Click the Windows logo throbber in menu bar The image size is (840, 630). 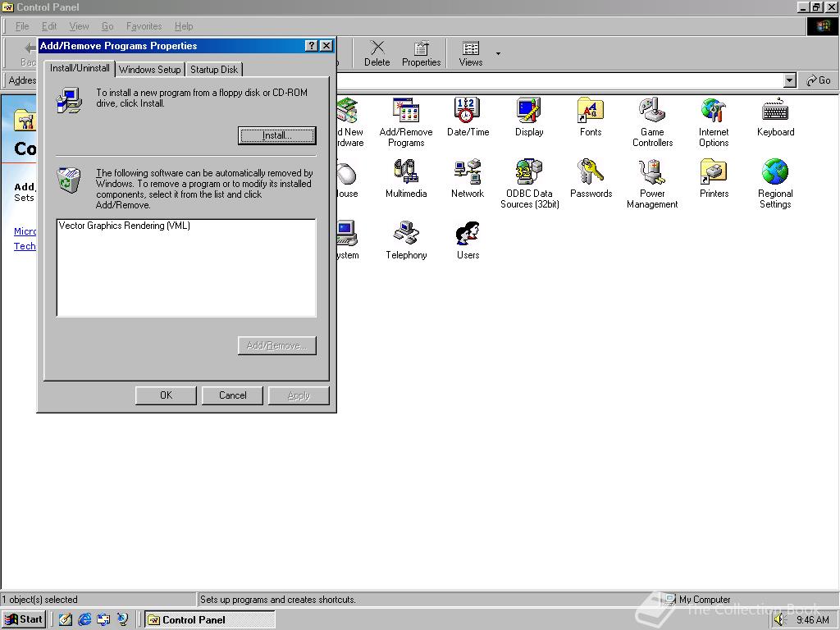click(x=823, y=26)
